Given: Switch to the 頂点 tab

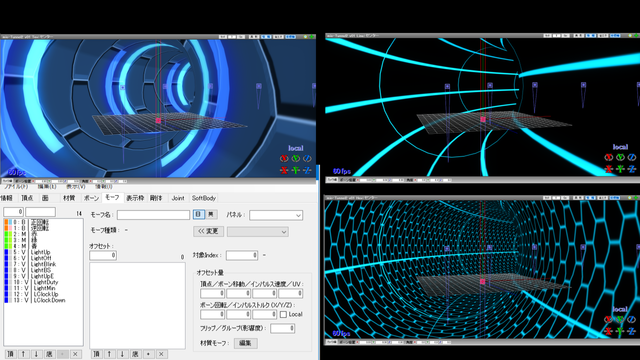Looking at the screenshot, I should (x=27, y=198).
